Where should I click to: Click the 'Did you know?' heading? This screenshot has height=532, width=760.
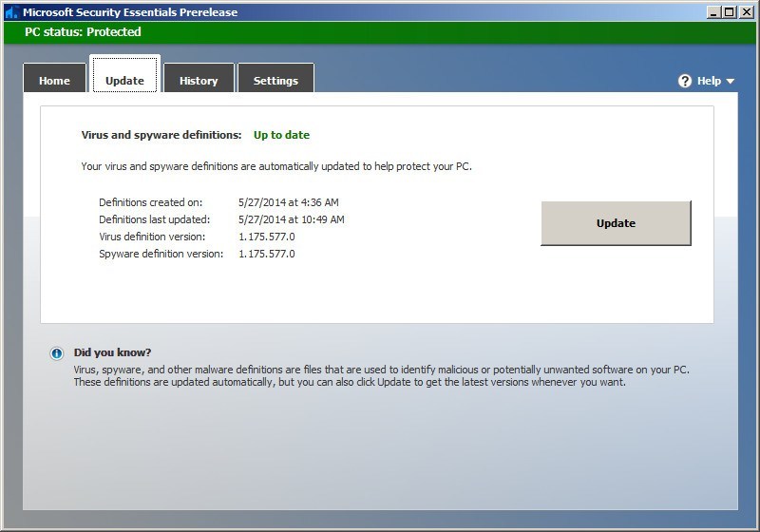click(112, 352)
